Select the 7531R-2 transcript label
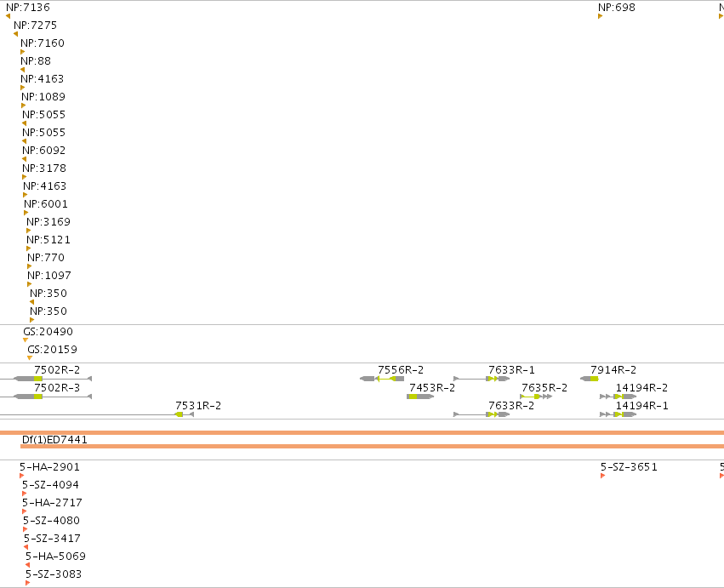Screen dimensions: 724x588 pyautogui.click(x=198, y=406)
